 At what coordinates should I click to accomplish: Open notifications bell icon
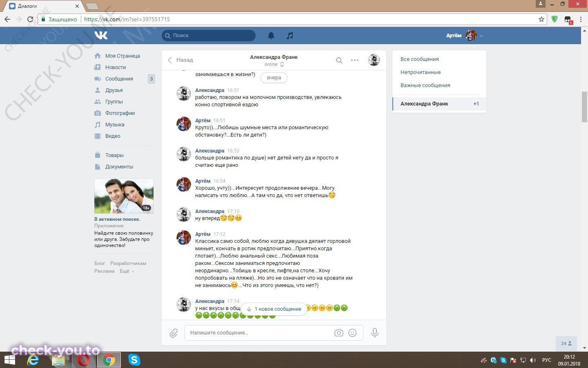[271, 36]
